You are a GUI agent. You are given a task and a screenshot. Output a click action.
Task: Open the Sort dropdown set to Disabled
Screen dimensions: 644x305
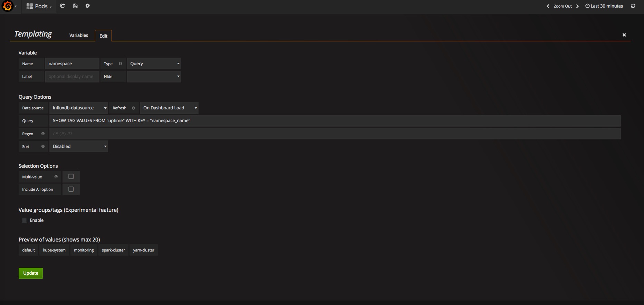79,147
